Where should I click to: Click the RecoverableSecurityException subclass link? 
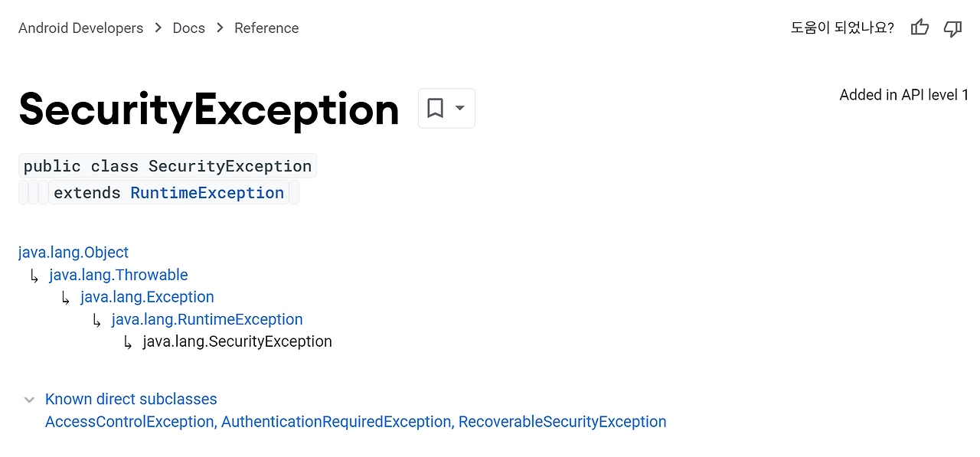pos(562,421)
